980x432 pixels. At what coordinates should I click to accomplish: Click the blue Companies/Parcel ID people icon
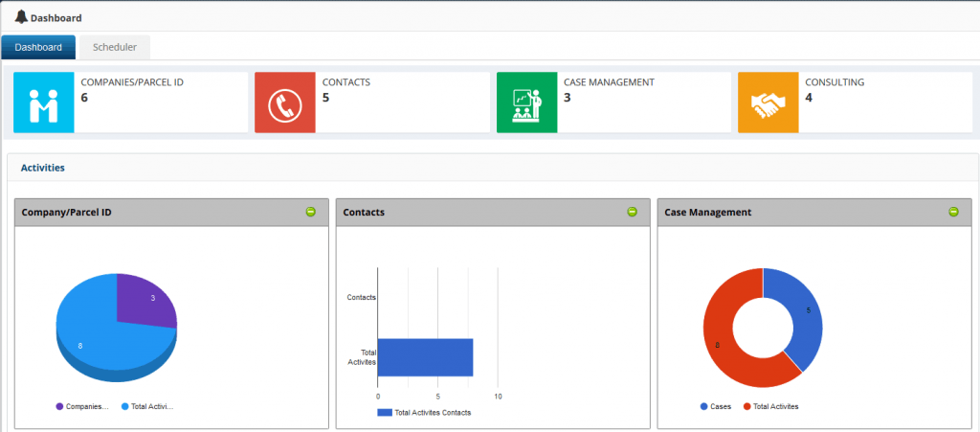point(43,102)
